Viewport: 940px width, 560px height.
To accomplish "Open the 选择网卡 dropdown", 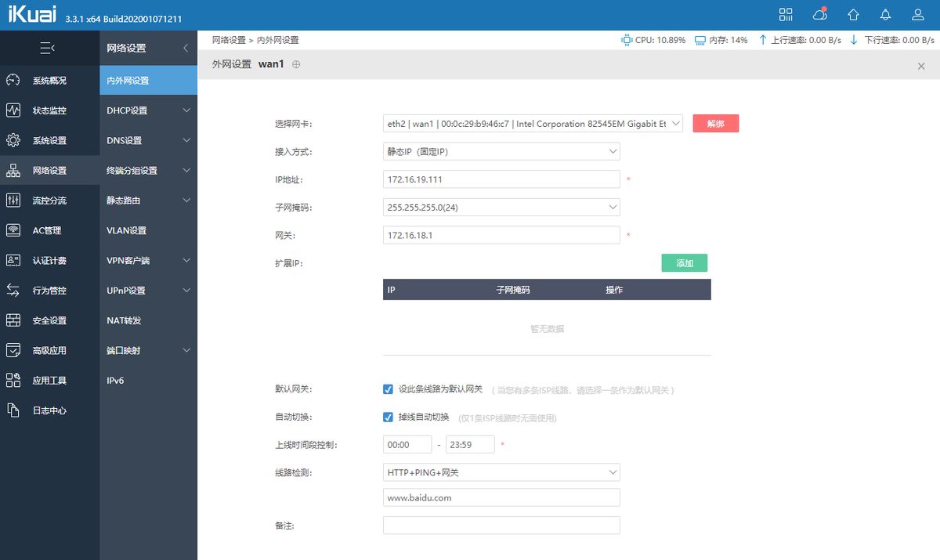I will pos(533,124).
